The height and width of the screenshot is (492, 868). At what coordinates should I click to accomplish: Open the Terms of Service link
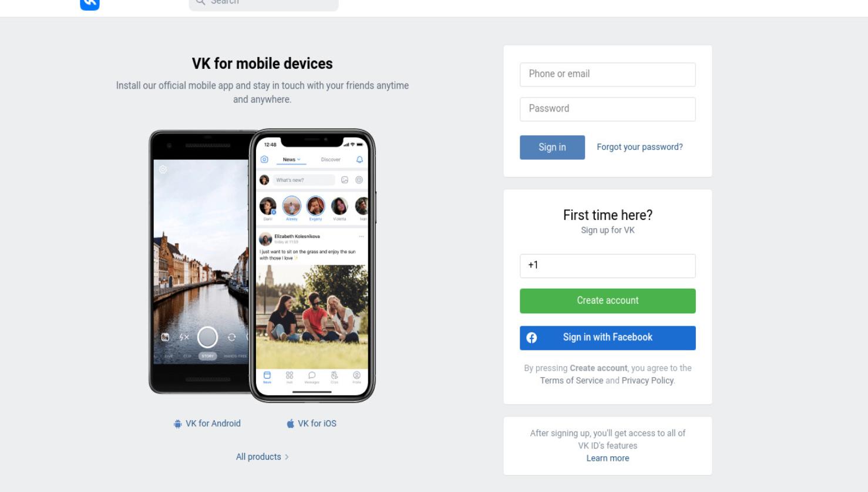[x=571, y=380]
